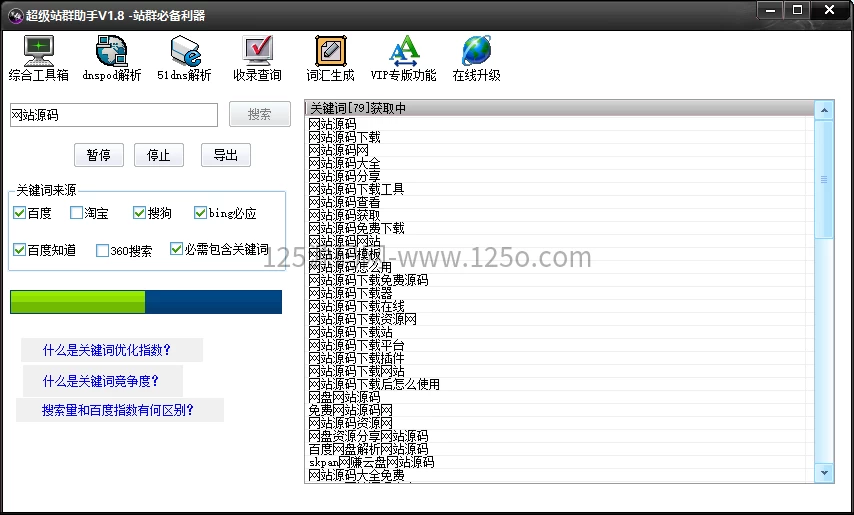Enable the 淘宝 checkbox
Screen dimensions: 854x515
(77, 213)
